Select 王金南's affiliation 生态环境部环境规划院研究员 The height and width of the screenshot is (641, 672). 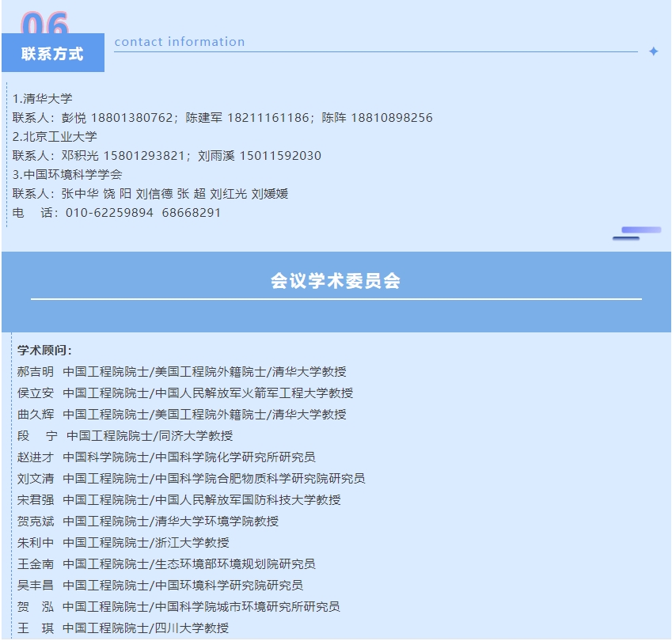pos(235,564)
